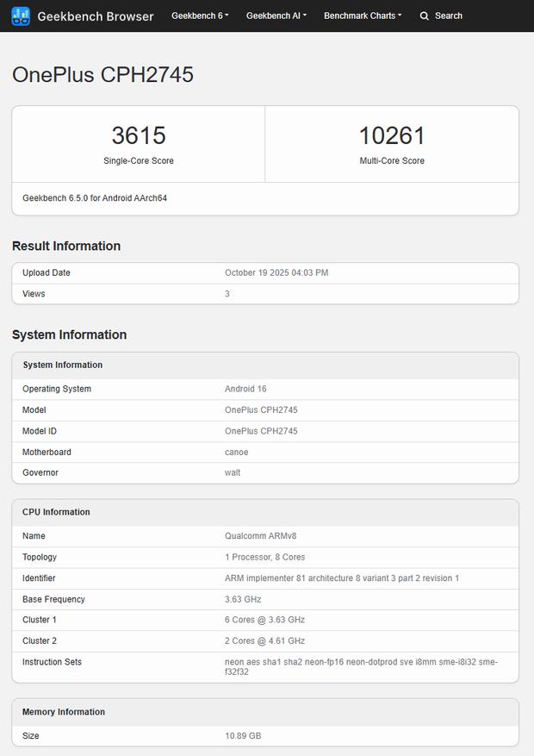Click the Geekbench Browser brand name
Viewport: 534px width, 756px height.
(96, 16)
